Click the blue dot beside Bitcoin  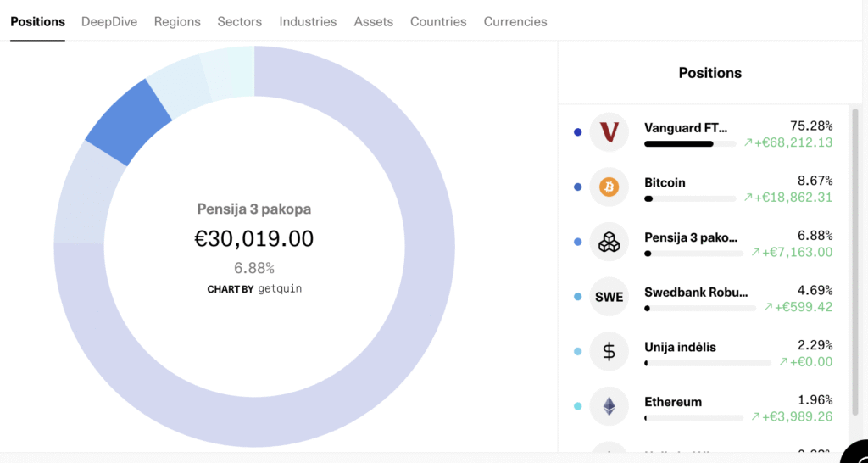click(x=578, y=187)
